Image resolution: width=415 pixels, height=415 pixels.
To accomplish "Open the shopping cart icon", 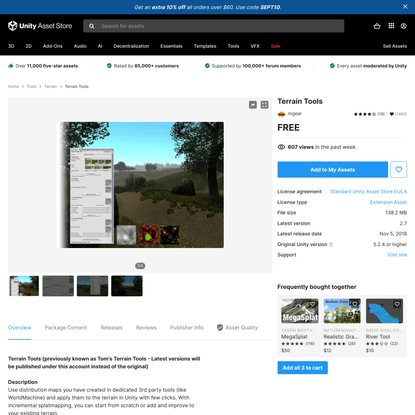I will pos(377,26).
